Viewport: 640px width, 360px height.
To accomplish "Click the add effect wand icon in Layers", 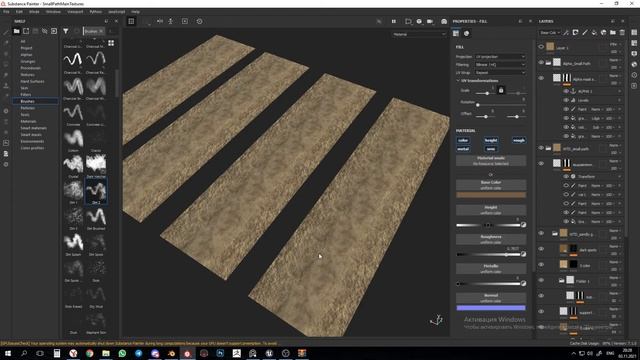I will 566,33.
